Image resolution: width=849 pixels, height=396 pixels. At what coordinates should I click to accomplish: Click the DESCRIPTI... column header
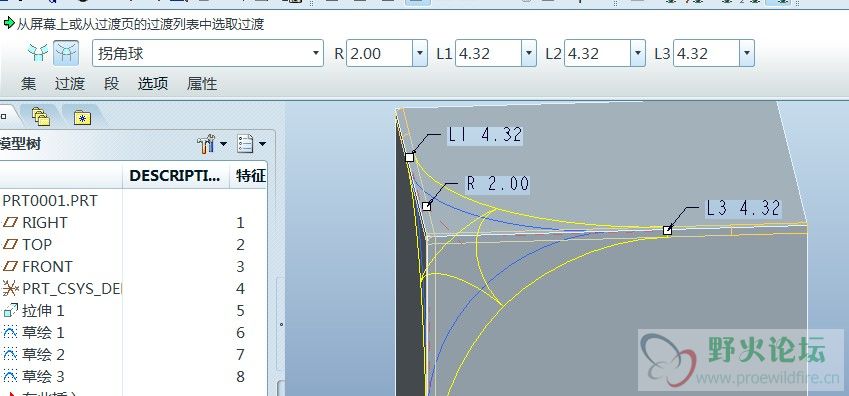coord(175,176)
